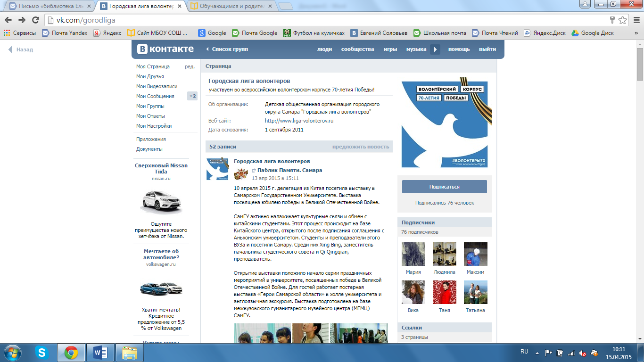Open subscriber Вика's profile photo
The image size is (644, 362).
pyautogui.click(x=413, y=292)
